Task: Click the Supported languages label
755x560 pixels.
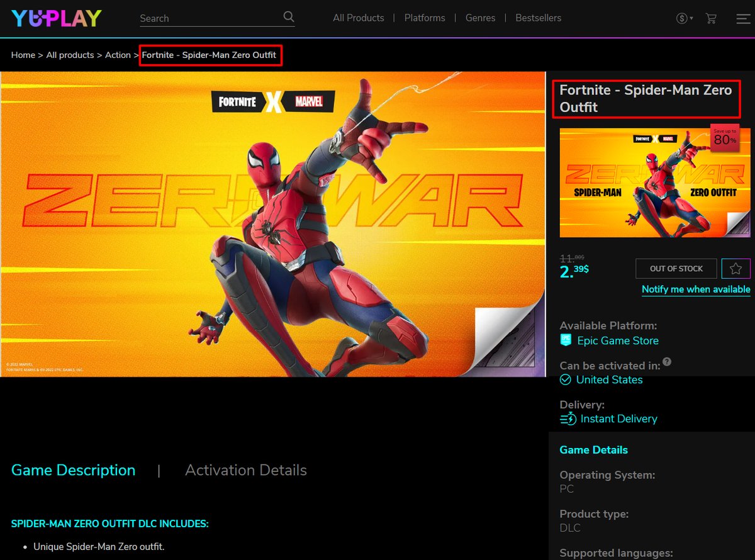Action: tap(616, 553)
